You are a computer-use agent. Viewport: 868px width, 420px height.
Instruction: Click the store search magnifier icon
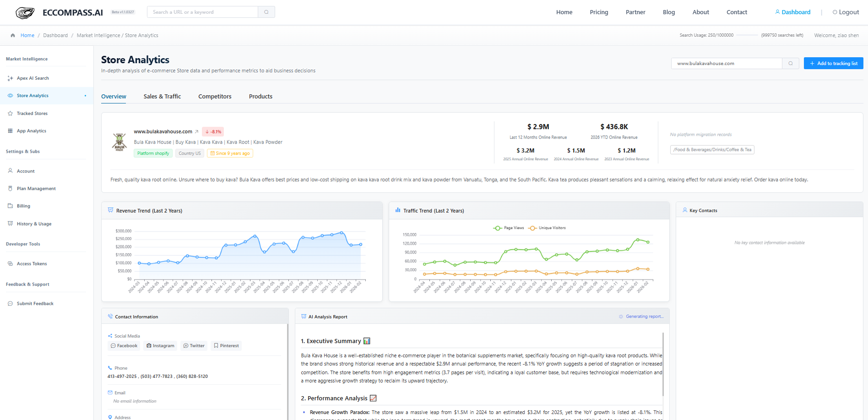tap(791, 64)
